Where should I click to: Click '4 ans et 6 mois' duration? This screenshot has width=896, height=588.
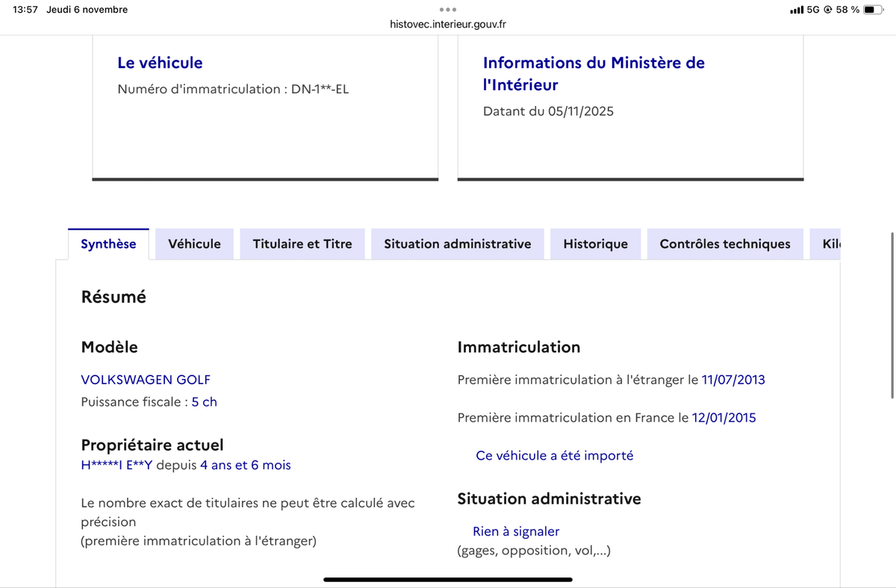[x=246, y=465]
